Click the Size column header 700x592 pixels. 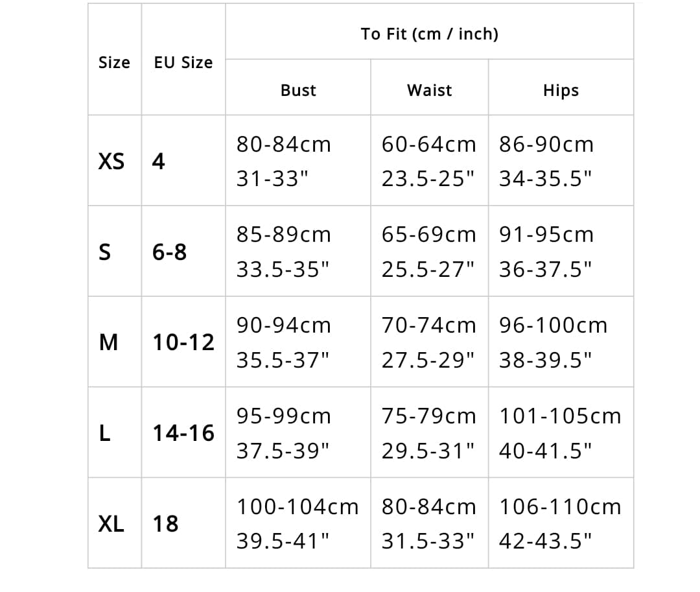[114, 63]
